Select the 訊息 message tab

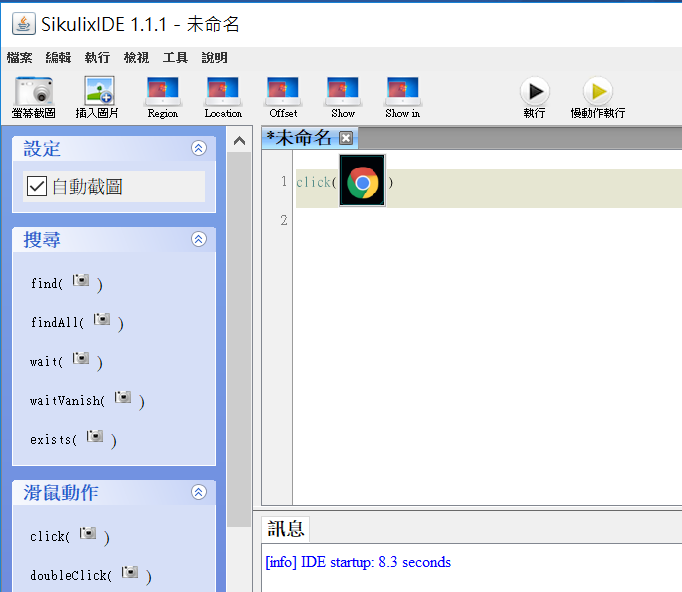coord(285,529)
